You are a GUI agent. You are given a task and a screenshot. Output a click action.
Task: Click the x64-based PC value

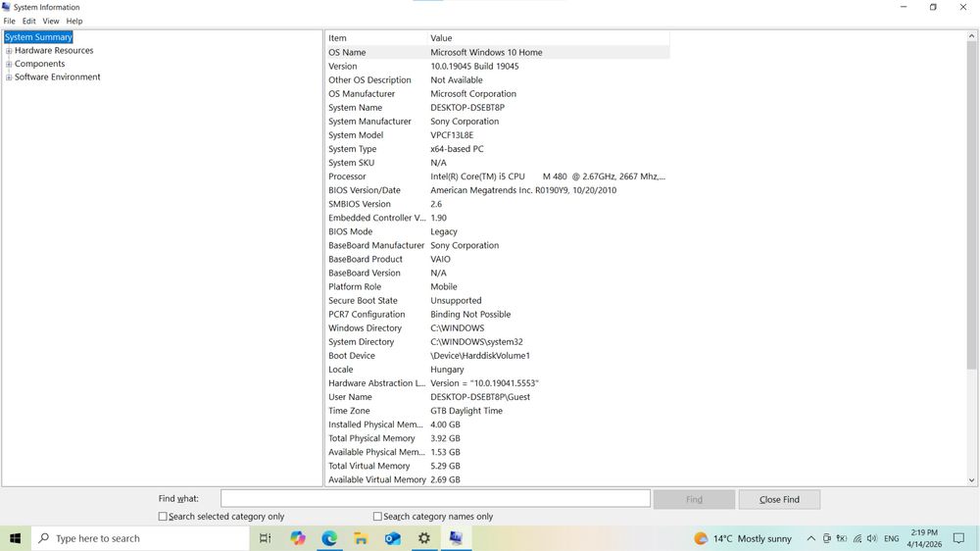tap(457, 149)
